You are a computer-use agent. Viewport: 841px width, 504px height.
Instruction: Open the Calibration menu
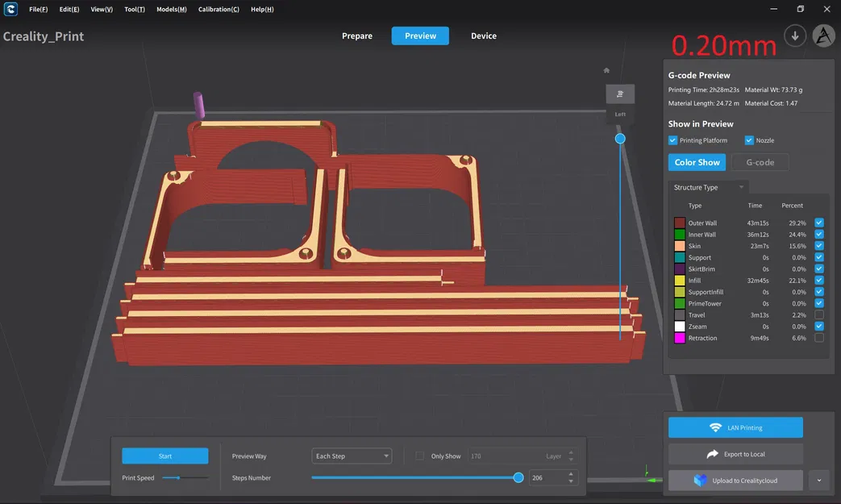(x=219, y=10)
